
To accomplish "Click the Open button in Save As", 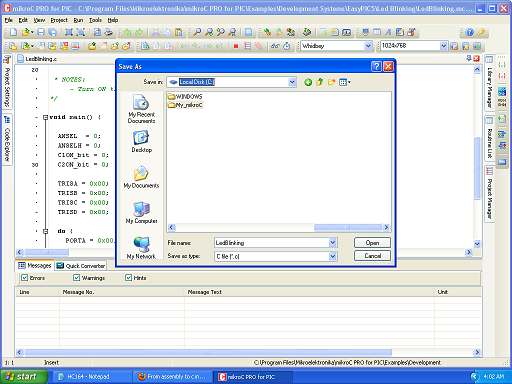I will [372, 243].
